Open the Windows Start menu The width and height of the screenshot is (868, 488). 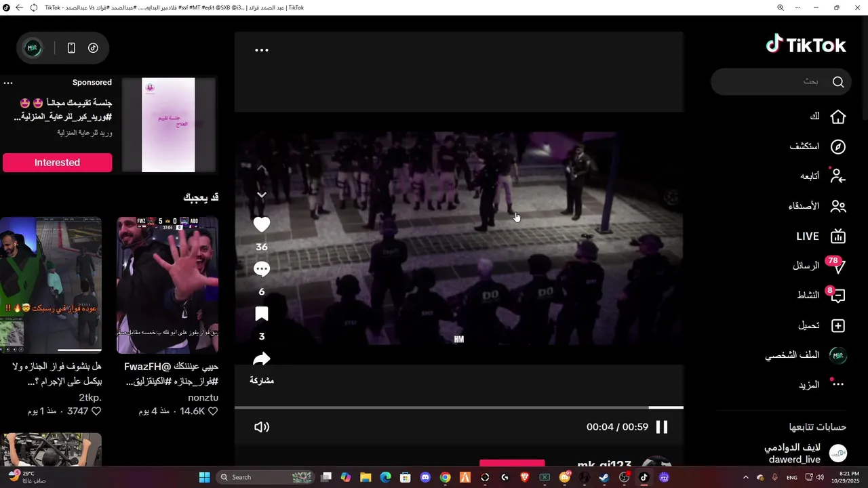pos(204,477)
